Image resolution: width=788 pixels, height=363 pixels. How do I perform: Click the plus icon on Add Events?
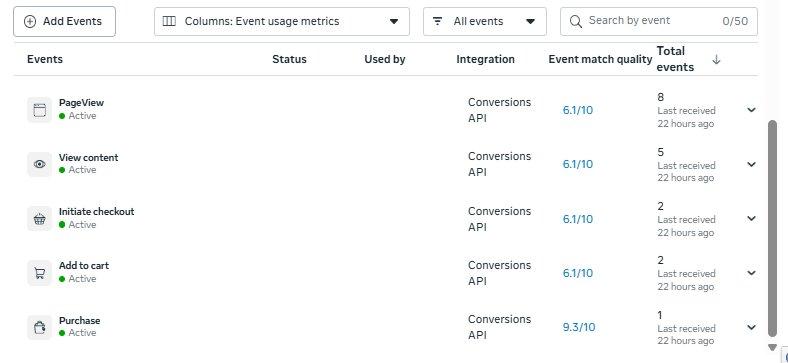[x=30, y=22]
